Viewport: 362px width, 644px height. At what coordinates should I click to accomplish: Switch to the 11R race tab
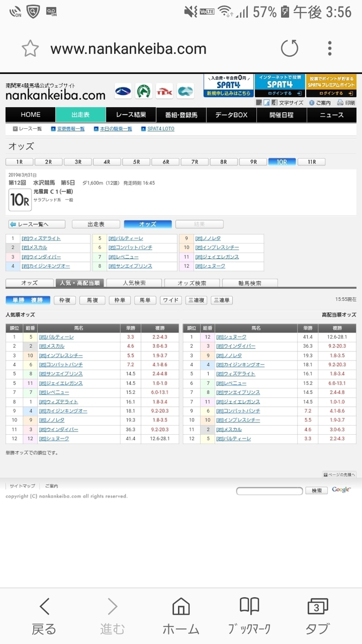click(311, 162)
